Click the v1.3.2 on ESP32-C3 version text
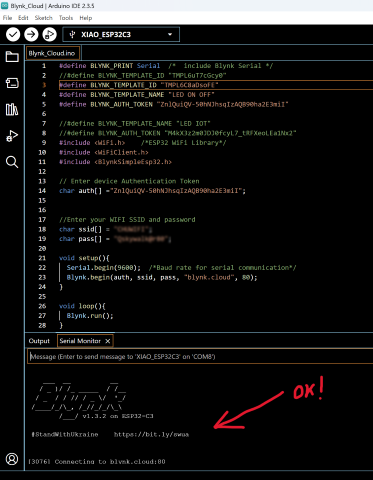 point(118,416)
